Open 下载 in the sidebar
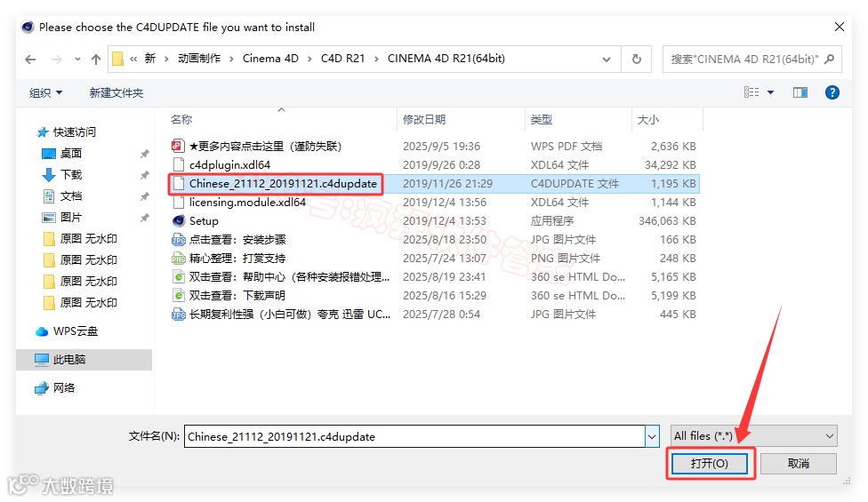 click(71, 175)
